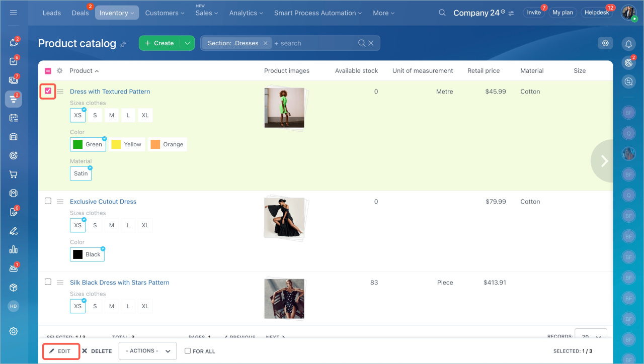644x364 pixels.
Task: Uncheck Dress with Textured Pattern checkbox
Action: (48, 91)
